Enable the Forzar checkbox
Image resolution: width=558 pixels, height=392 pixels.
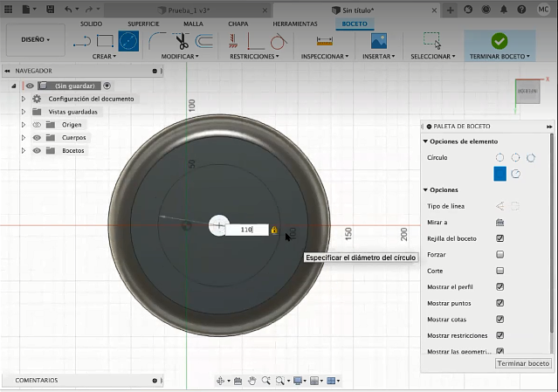click(499, 254)
